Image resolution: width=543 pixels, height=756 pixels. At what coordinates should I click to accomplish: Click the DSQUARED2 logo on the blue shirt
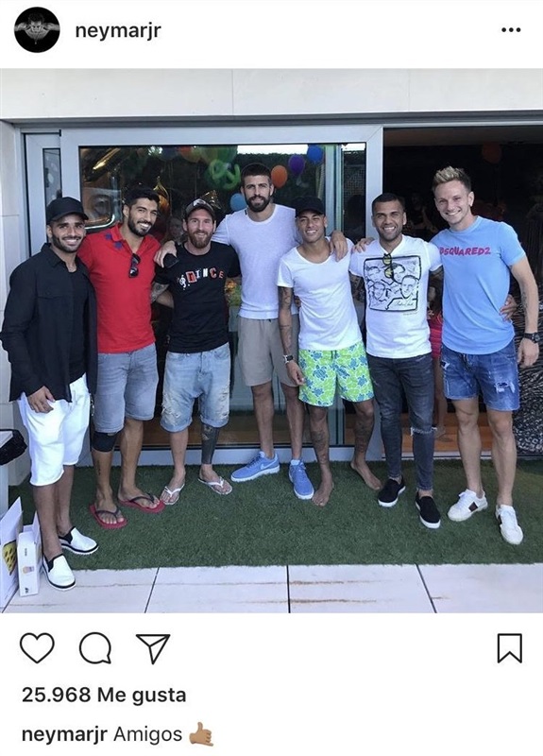(x=465, y=250)
